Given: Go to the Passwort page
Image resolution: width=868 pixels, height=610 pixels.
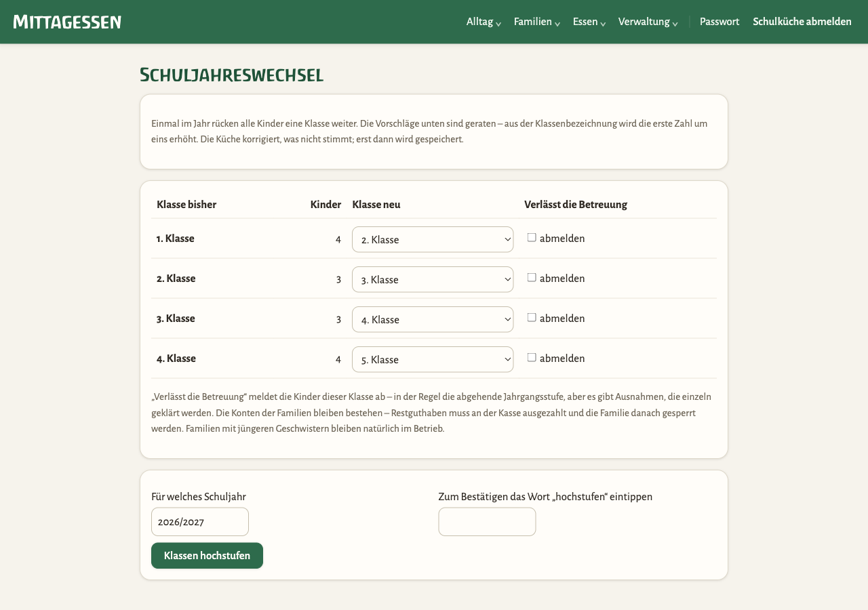Looking at the screenshot, I should [x=719, y=22].
